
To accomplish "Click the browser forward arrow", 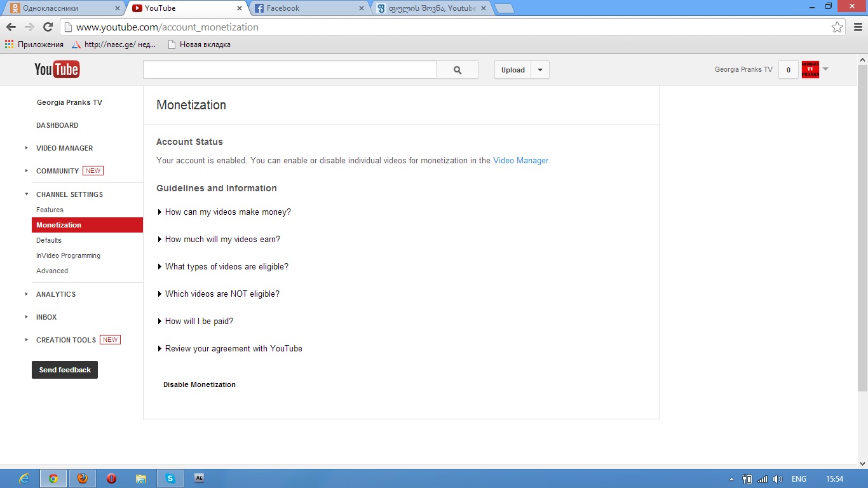I will [x=29, y=27].
